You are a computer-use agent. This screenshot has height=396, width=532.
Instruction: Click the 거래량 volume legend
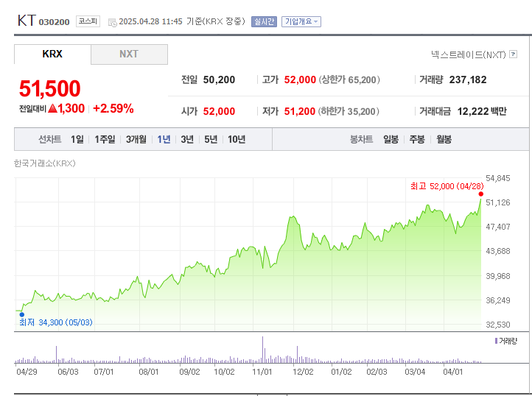click(506, 341)
